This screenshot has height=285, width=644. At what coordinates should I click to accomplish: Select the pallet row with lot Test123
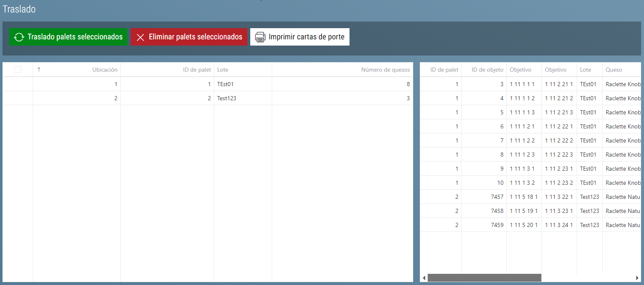(227, 98)
